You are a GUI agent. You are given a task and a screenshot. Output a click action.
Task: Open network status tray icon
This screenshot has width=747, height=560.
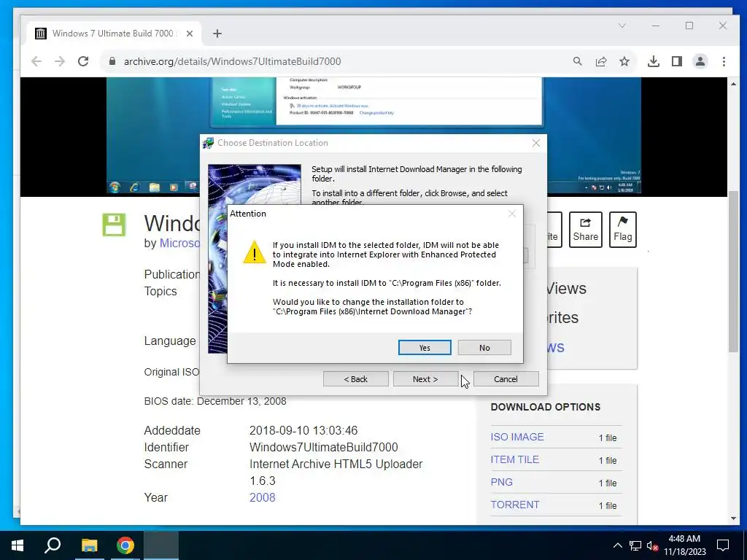coord(635,545)
